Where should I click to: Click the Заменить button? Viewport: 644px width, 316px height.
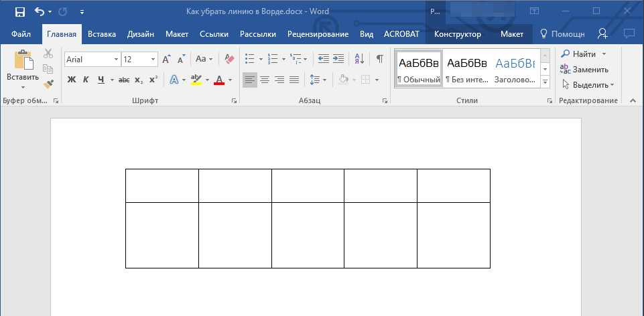[x=584, y=69]
